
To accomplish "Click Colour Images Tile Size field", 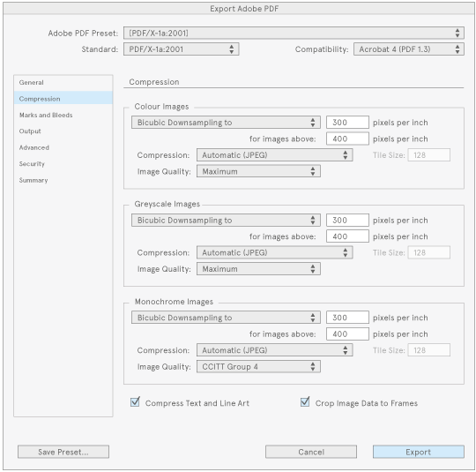I will 429,155.
